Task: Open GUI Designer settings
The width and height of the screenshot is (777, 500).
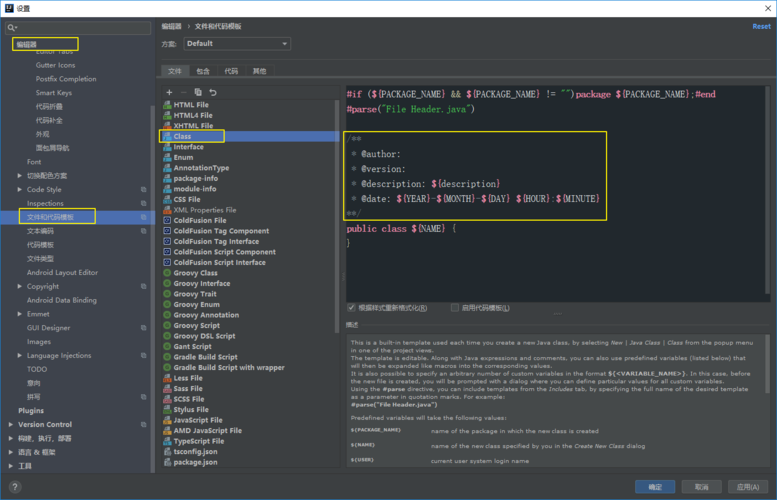Action: tap(49, 328)
